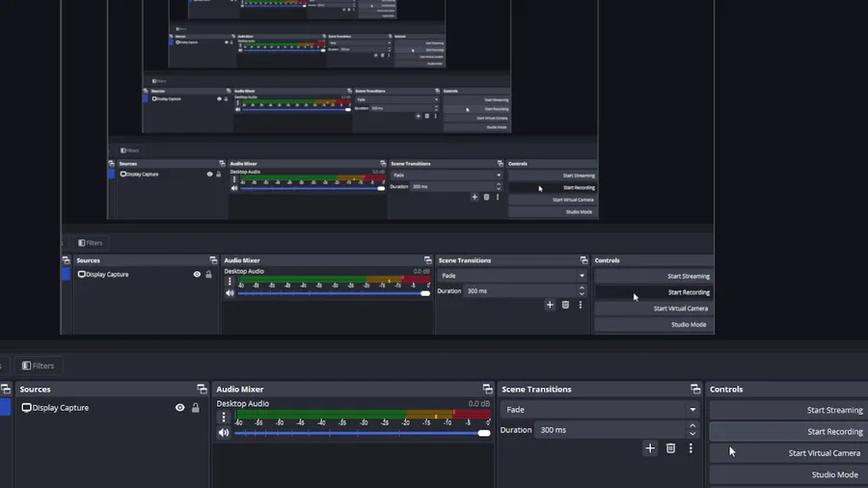Open Filters in the main window toolbar
The width and height of the screenshot is (868, 488).
[39, 366]
